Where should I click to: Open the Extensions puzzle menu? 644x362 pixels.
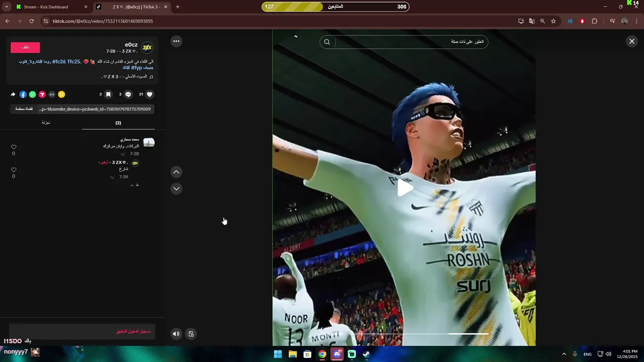[x=595, y=21]
